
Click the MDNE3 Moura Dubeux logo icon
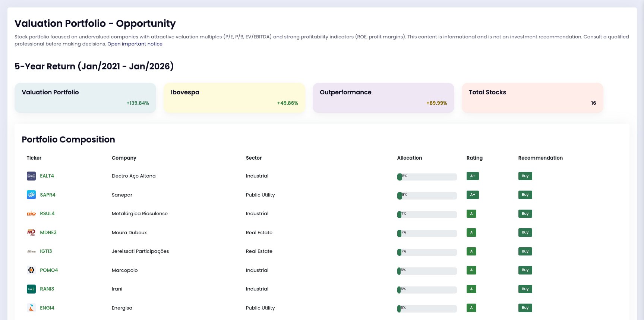[31, 232]
